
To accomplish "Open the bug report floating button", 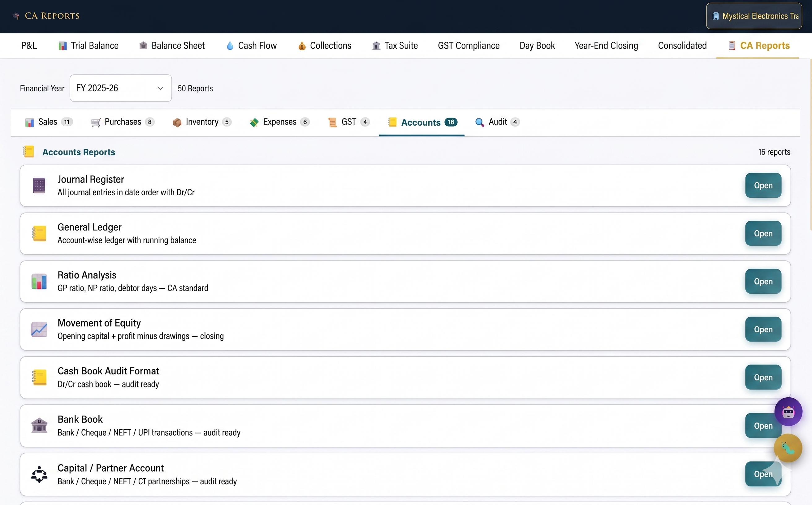I will pyautogui.click(x=788, y=448).
